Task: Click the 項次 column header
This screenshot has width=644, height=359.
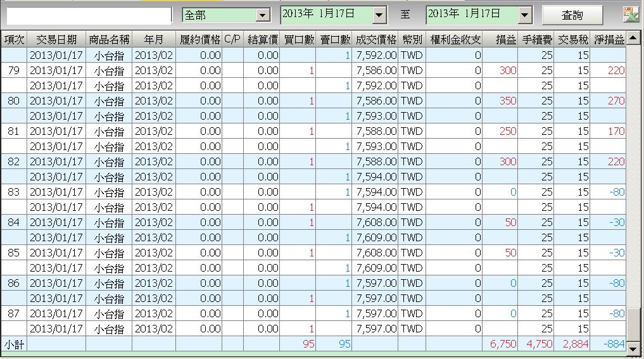Action: coord(14,39)
